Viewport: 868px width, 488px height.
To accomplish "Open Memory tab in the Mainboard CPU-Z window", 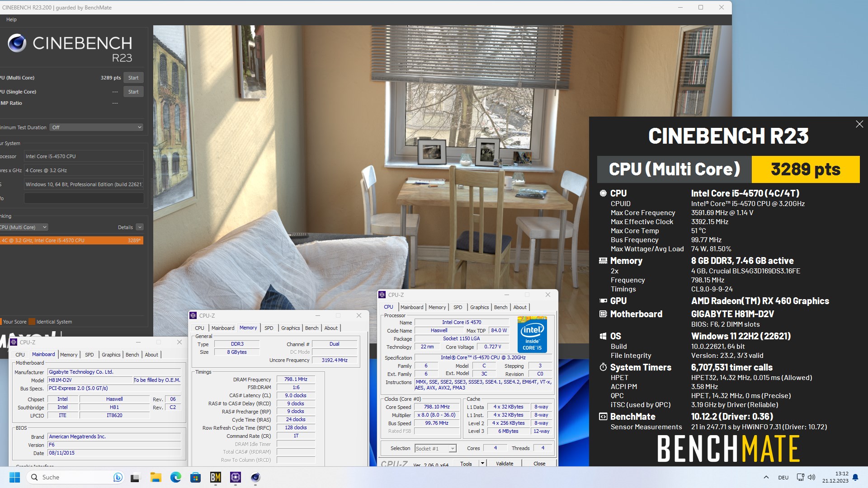I will [x=69, y=355].
